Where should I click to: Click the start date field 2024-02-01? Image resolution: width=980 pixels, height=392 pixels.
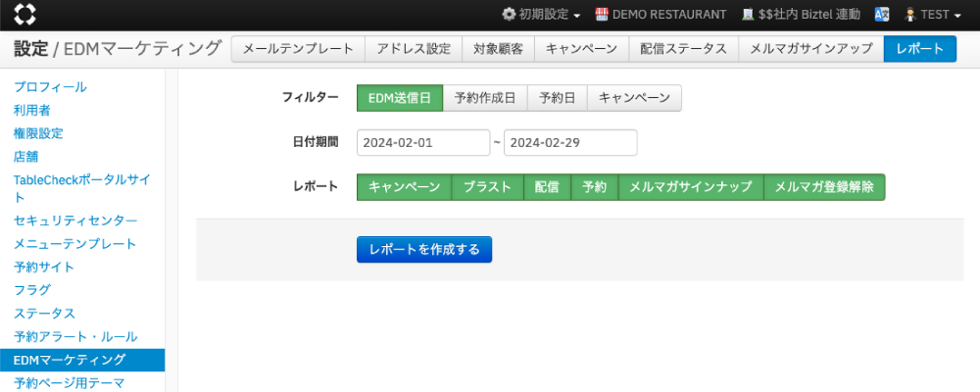(x=423, y=142)
